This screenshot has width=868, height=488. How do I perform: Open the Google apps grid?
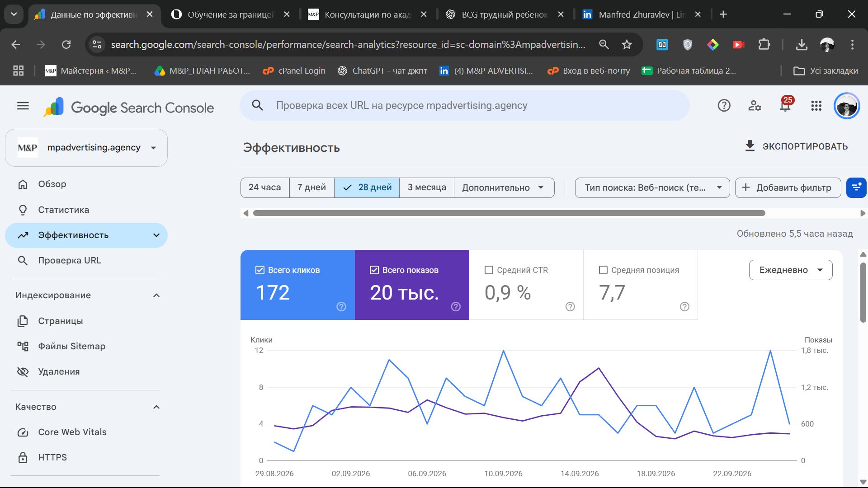816,106
